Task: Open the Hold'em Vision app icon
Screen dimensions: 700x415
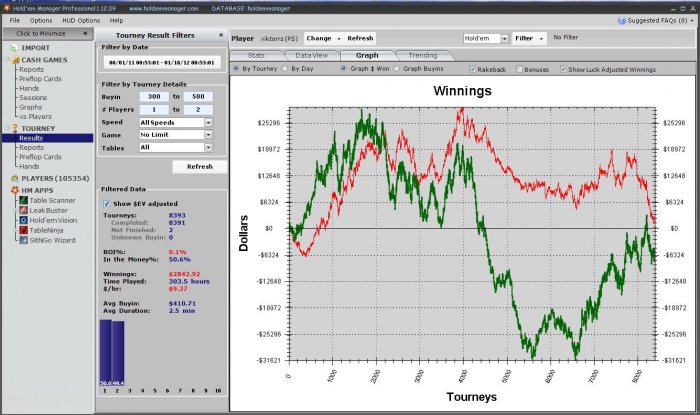Action: (24, 220)
